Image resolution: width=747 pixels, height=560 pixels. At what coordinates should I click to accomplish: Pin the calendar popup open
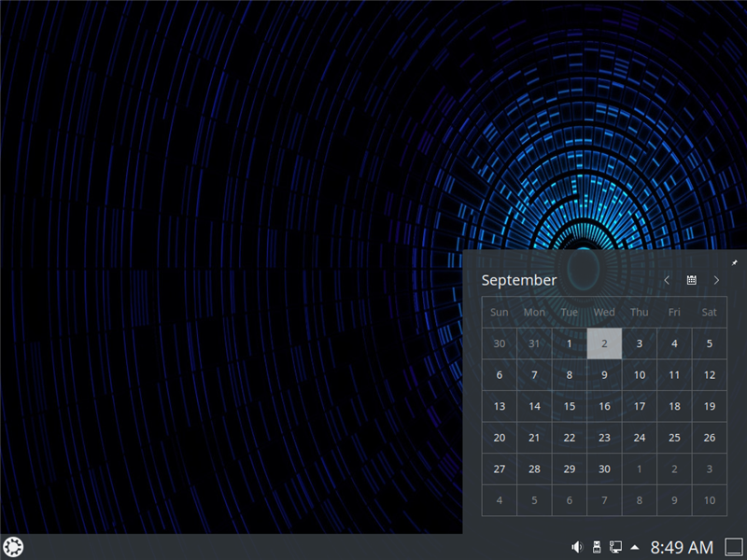(x=734, y=263)
